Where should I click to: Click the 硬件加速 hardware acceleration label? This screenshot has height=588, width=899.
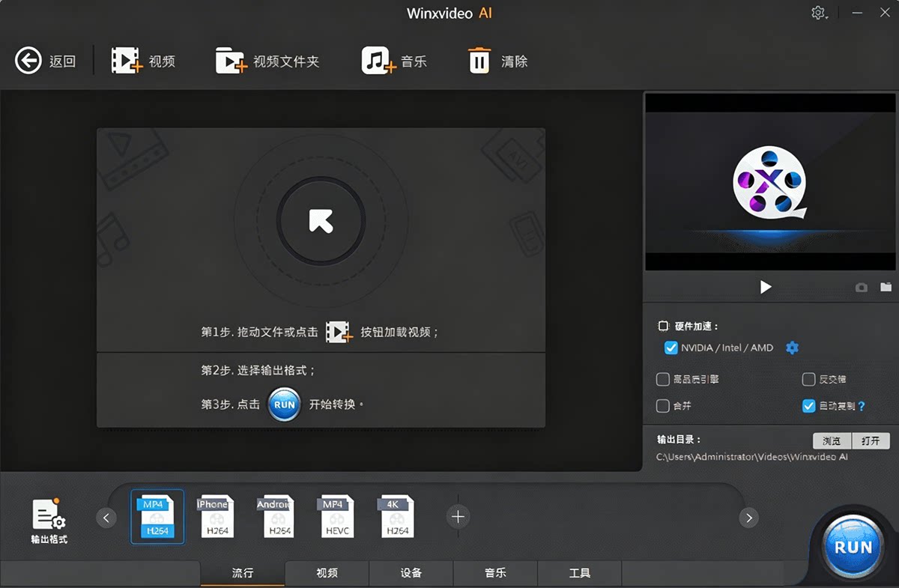[696, 327]
